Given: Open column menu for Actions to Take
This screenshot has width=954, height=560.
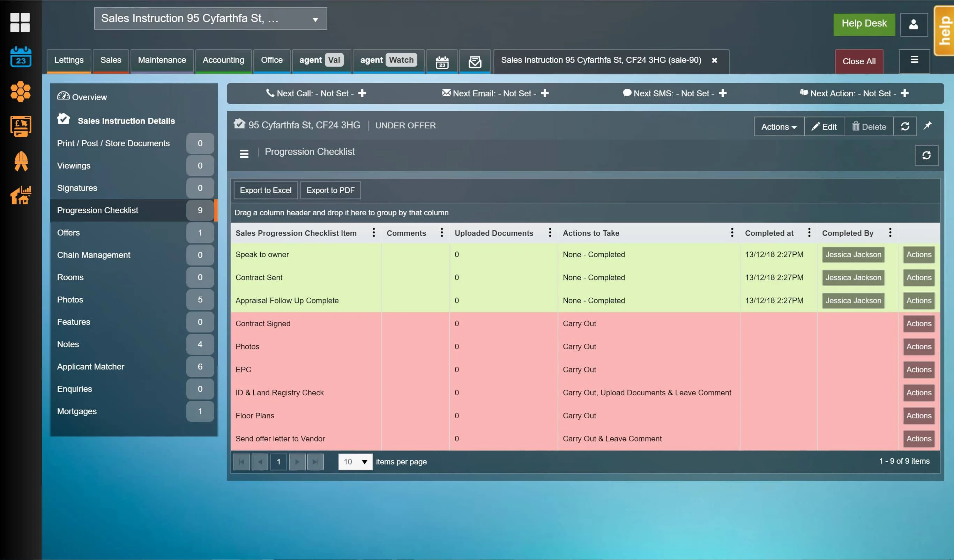Looking at the screenshot, I should (732, 232).
